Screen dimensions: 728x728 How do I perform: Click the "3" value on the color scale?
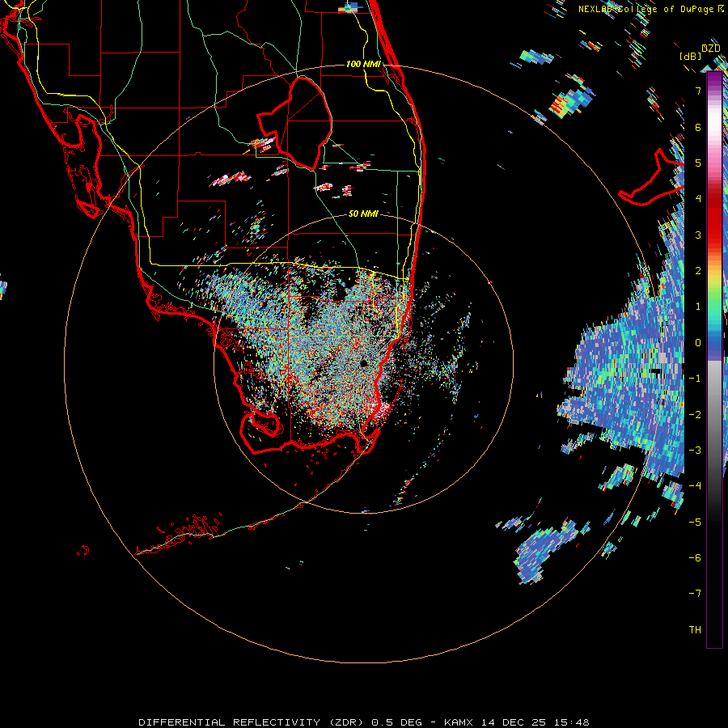(x=698, y=235)
